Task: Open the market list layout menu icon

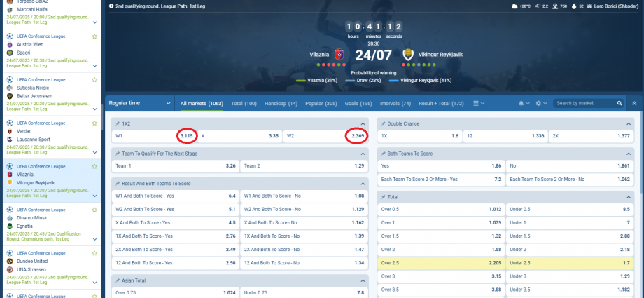Action: (479, 103)
